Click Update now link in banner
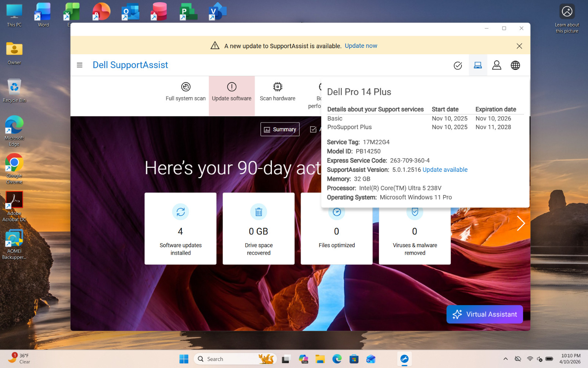 [361, 46]
